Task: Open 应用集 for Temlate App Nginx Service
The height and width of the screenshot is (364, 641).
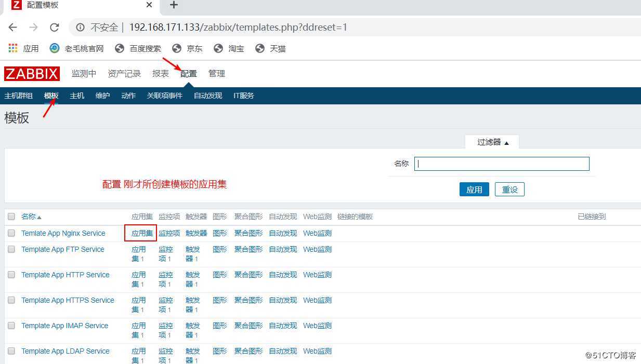Action: [141, 233]
